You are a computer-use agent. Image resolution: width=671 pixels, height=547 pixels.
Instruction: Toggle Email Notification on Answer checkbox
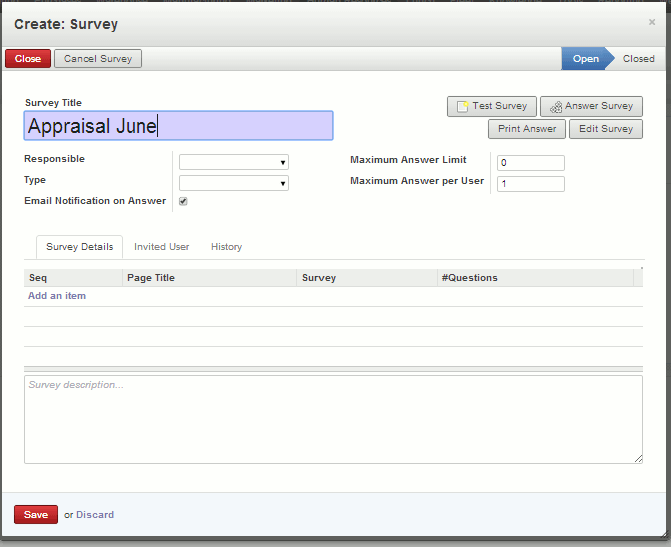click(183, 201)
